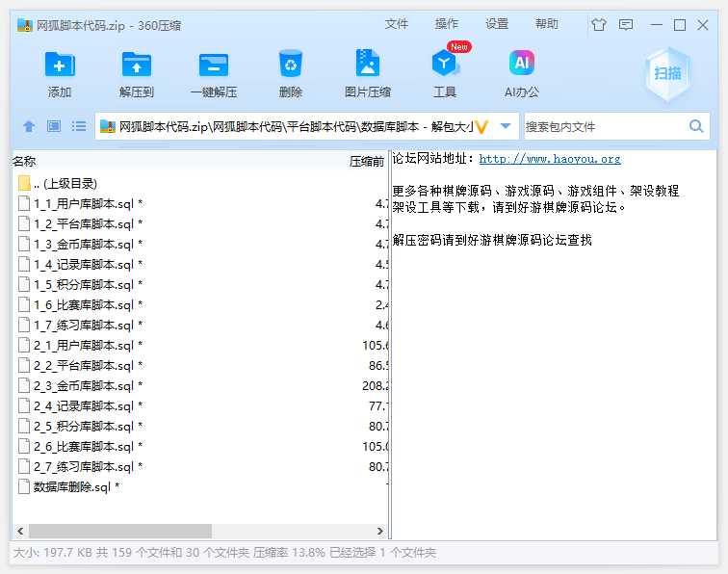This screenshot has width=728, height=574.
Task: Click the scrollbar left arrow
Action: pyautogui.click(x=20, y=531)
